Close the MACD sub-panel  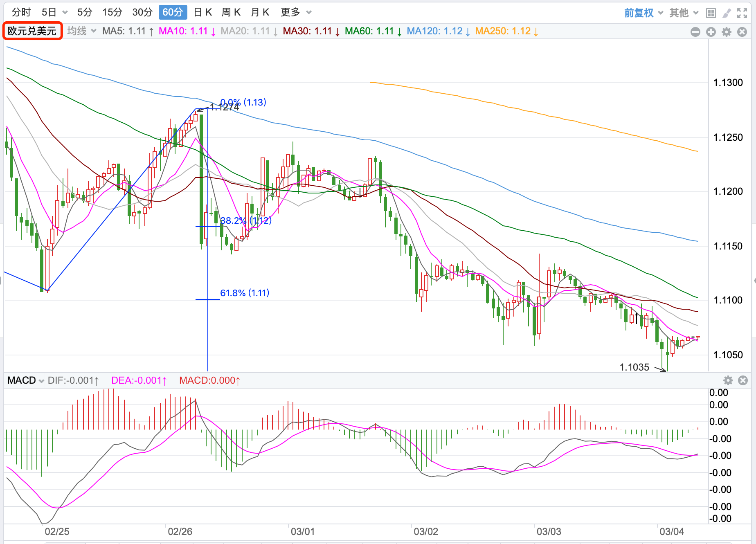(x=743, y=381)
